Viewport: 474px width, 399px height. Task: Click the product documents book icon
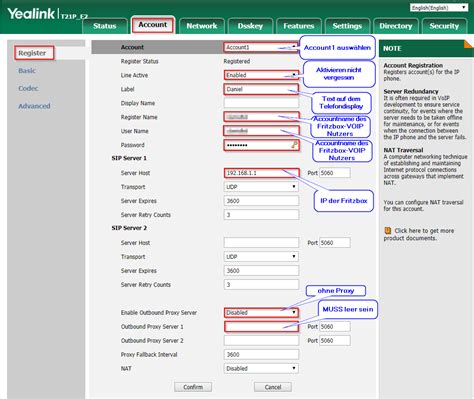pos(387,230)
